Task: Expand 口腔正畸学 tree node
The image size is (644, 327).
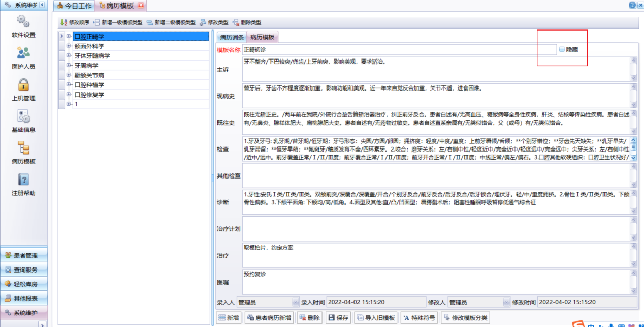Action: tap(69, 36)
